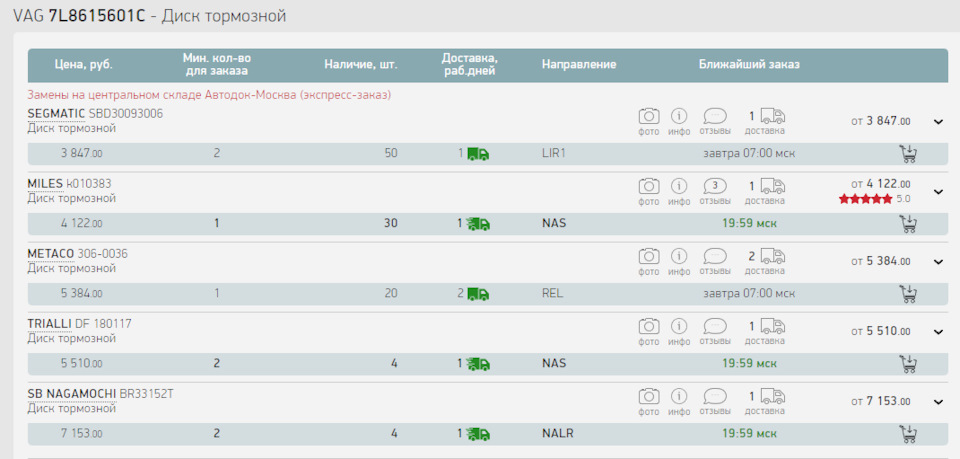Open photo icon for SEGMATIC SBD30093006
Image resolution: width=960 pixels, height=459 pixels.
[x=649, y=116]
